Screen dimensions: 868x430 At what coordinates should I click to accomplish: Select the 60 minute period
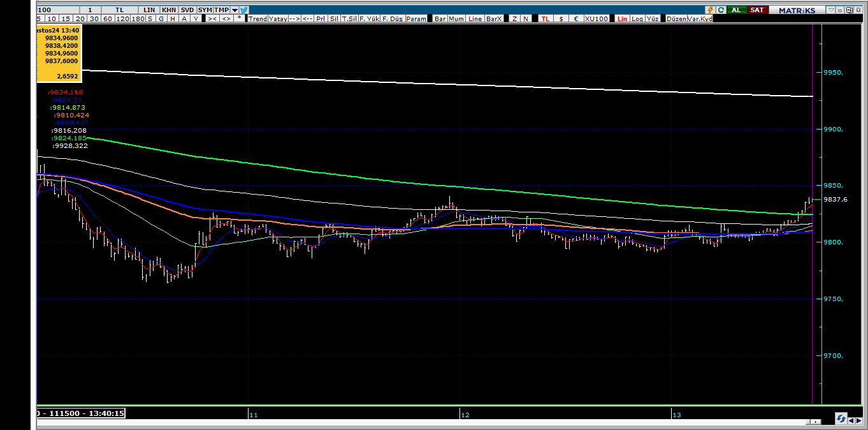click(x=108, y=19)
